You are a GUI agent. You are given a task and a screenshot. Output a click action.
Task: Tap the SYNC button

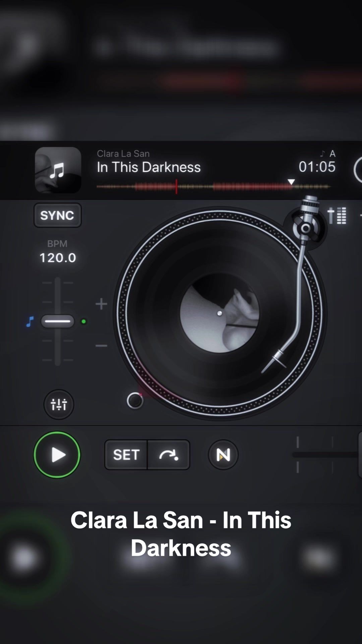point(57,215)
